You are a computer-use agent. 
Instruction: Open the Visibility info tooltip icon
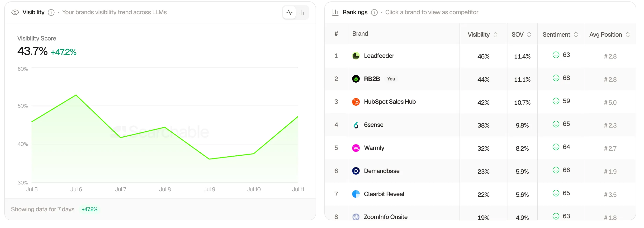[x=51, y=12]
